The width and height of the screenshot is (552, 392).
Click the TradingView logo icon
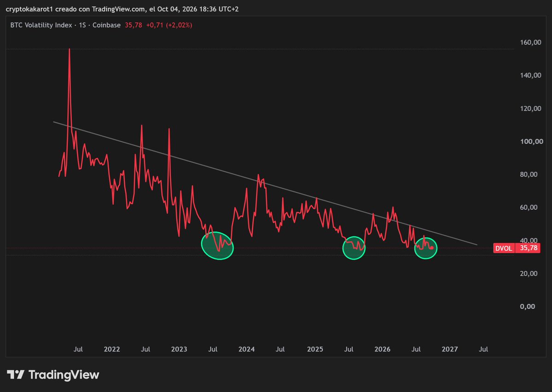(16, 375)
